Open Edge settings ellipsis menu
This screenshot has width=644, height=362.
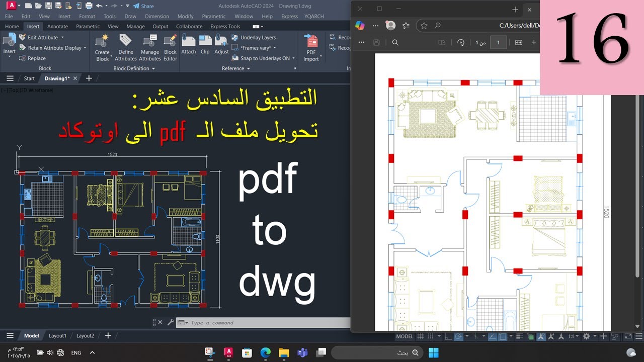tap(375, 26)
